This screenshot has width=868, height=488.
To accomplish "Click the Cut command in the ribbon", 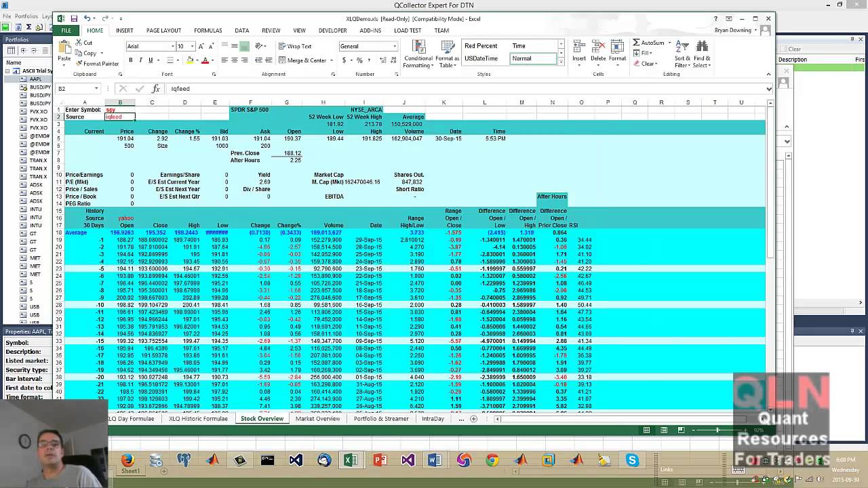I will [x=84, y=43].
